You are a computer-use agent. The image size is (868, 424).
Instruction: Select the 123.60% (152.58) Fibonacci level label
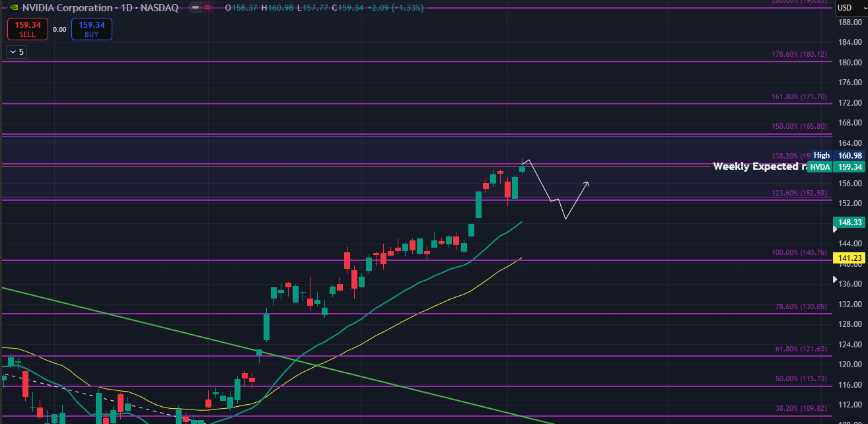pos(799,193)
